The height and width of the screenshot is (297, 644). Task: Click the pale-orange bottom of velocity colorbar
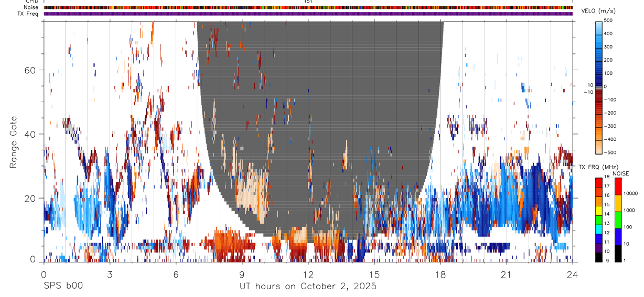[x=599, y=147]
